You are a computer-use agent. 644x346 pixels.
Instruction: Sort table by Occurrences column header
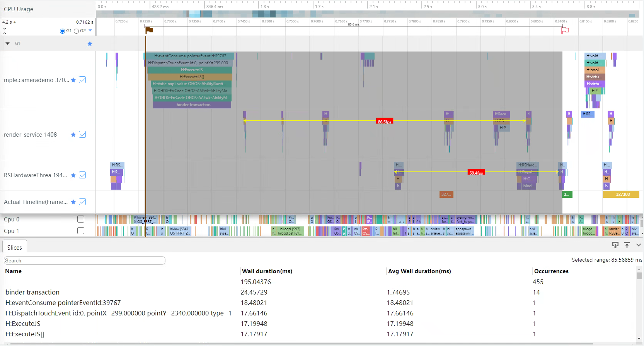pos(551,271)
